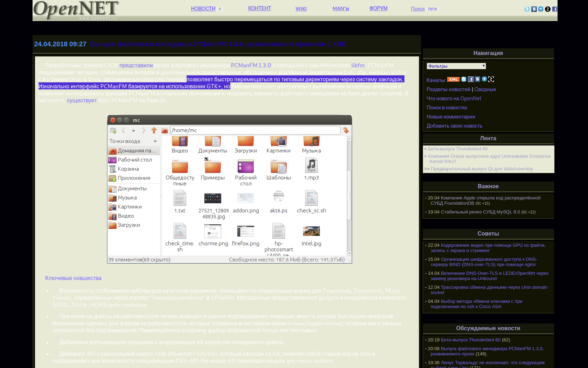Click the Telegram icon in page header
The image size is (588, 368).
pos(541,9)
